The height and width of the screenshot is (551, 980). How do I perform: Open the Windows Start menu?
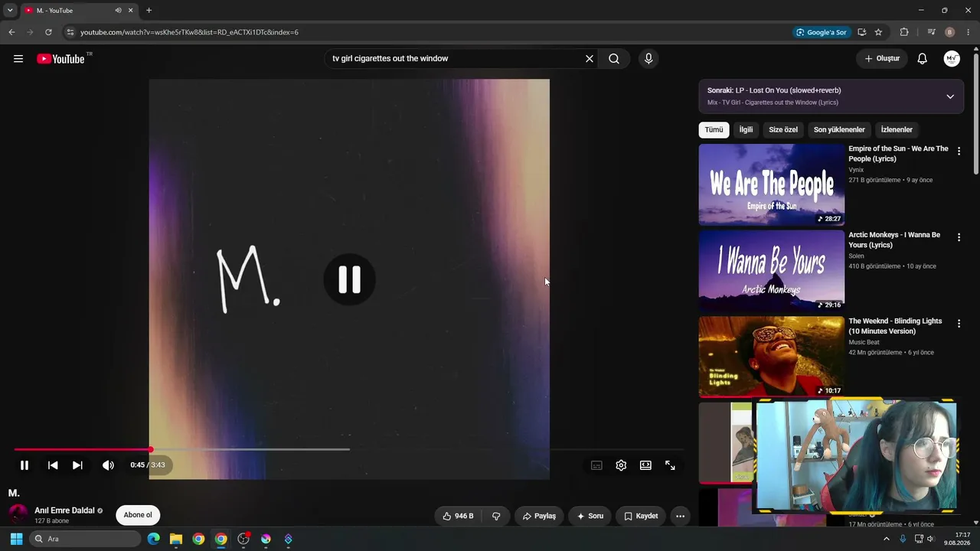point(16,539)
